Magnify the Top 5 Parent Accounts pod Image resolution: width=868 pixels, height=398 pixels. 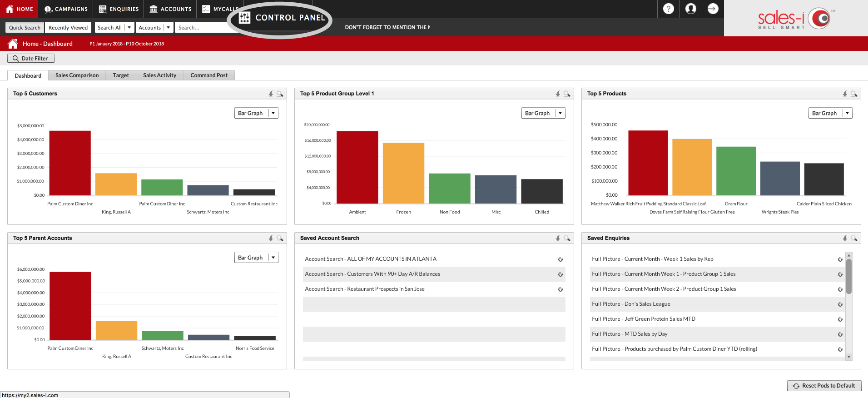pos(280,238)
